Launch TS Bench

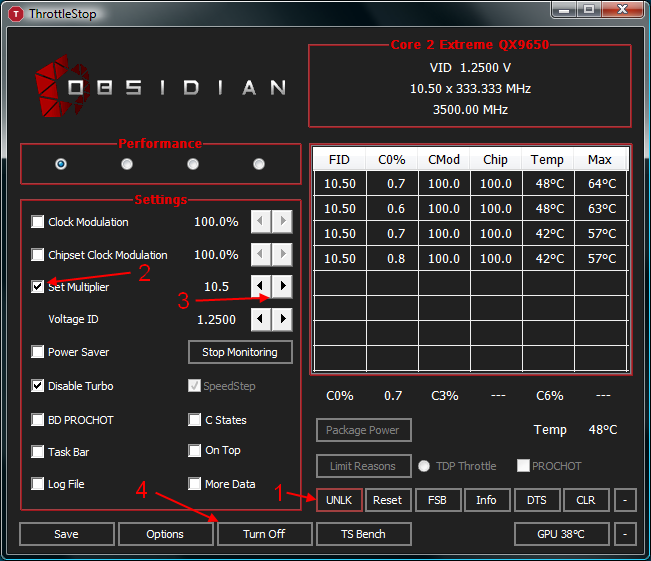tap(363, 534)
